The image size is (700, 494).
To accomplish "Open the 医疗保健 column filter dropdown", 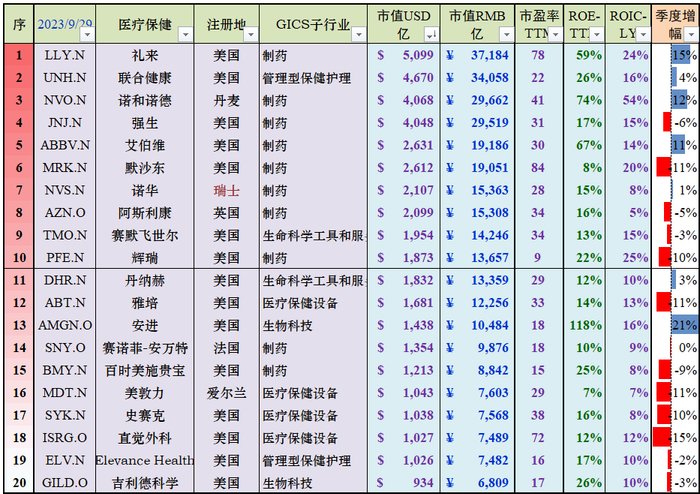I will click(x=186, y=34).
